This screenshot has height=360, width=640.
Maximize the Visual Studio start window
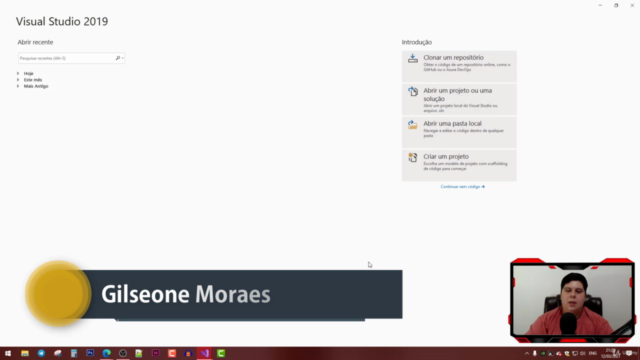click(x=616, y=5)
